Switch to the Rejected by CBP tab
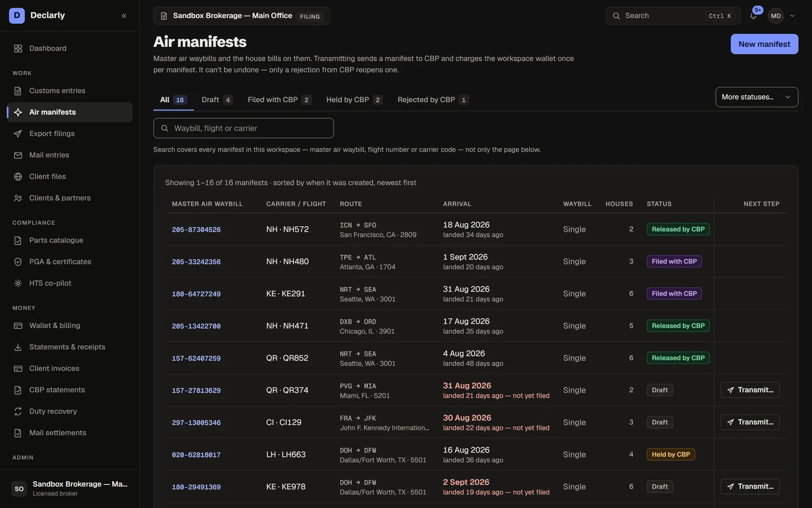Screen dimensions: 812x508 432,100
